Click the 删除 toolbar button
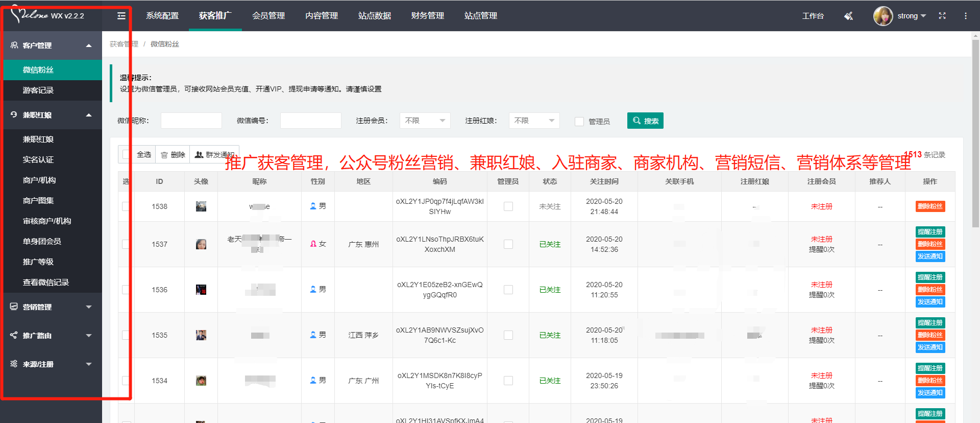The width and height of the screenshot is (980, 423). [x=173, y=154]
